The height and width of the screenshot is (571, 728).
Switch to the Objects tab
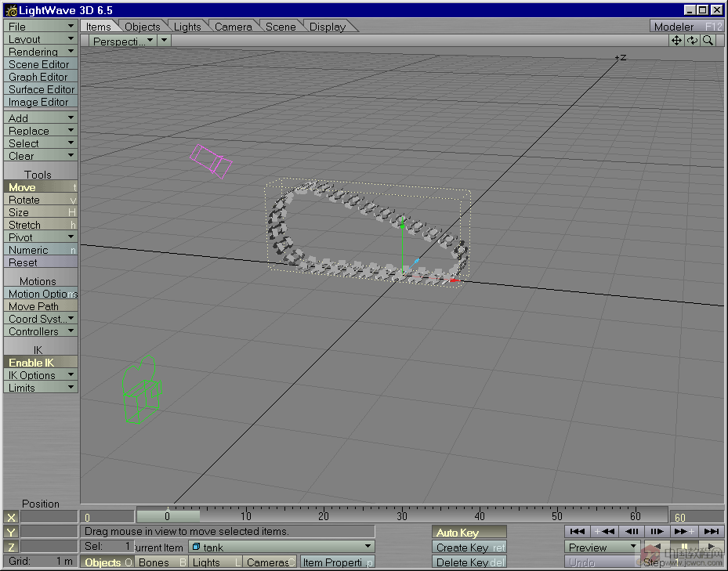[142, 27]
